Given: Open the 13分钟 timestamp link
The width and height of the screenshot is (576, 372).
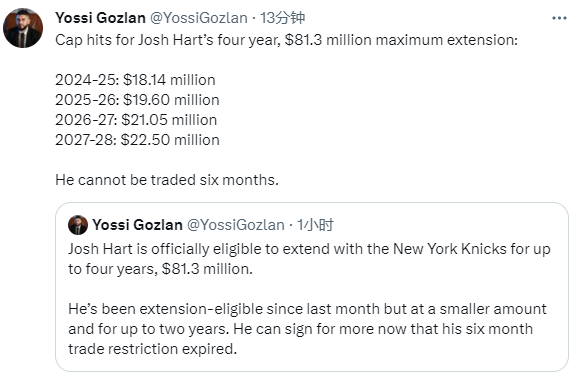Looking at the screenshot, I should [282, 18].
